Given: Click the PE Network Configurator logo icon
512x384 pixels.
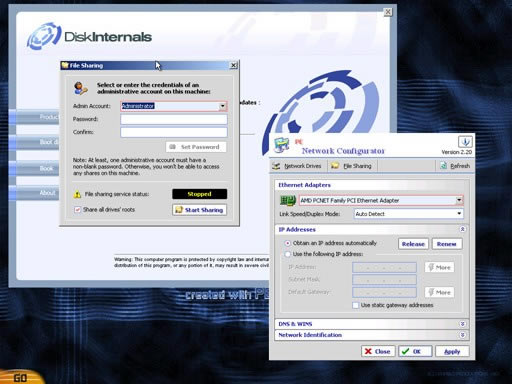Looking at the screenshot, I should pyautogui.click(x=282, y=145).
